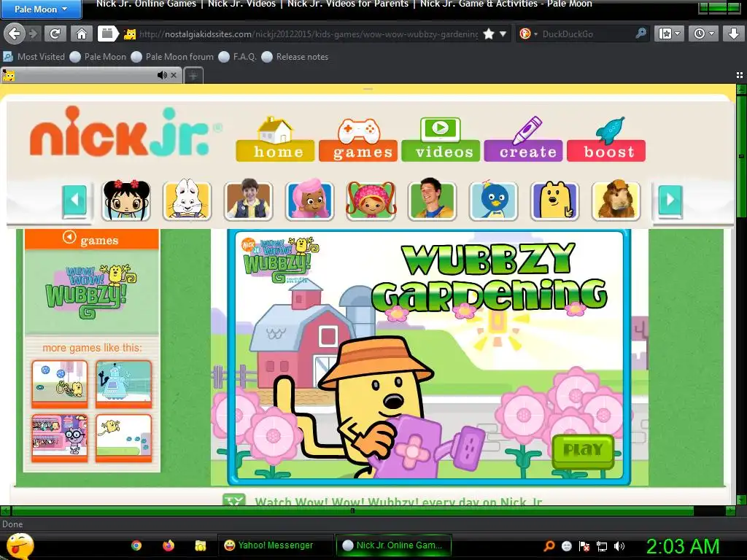Open the jumping Wubbzy game thumbnail

click(x=124, y=438)
